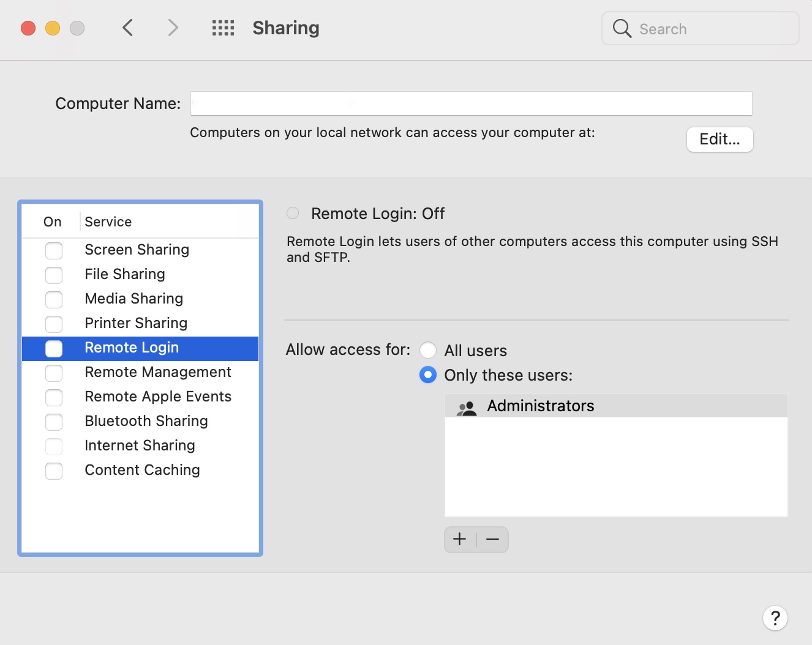Select Remote Management service row
Viewport: 812px width, 645px height.
(140, 372)
